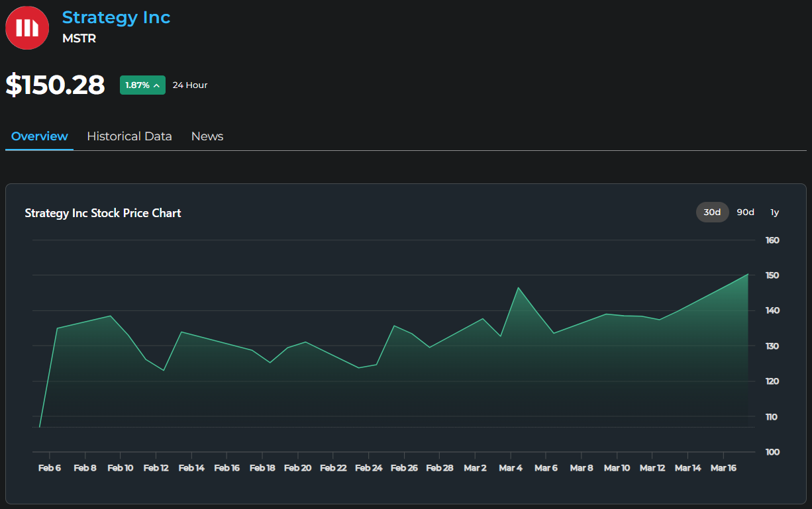This screenshot has height=509, width=812.
Task: Click the $150.28 current price
Action: [56, 85]
